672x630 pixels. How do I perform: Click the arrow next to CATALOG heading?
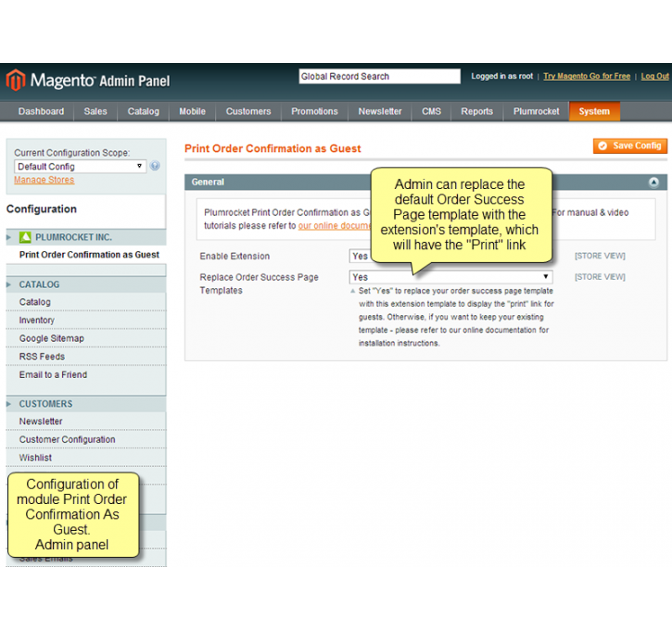[x=8, y=284]
